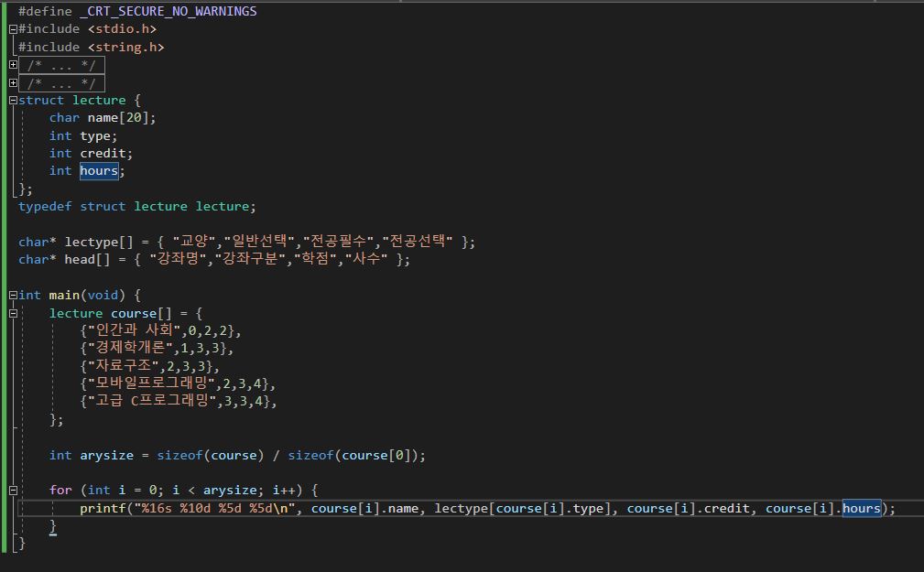Screen dimensions: 924x572
Task: Collapse the lecture course[] initializer
Action: point(13,313)
